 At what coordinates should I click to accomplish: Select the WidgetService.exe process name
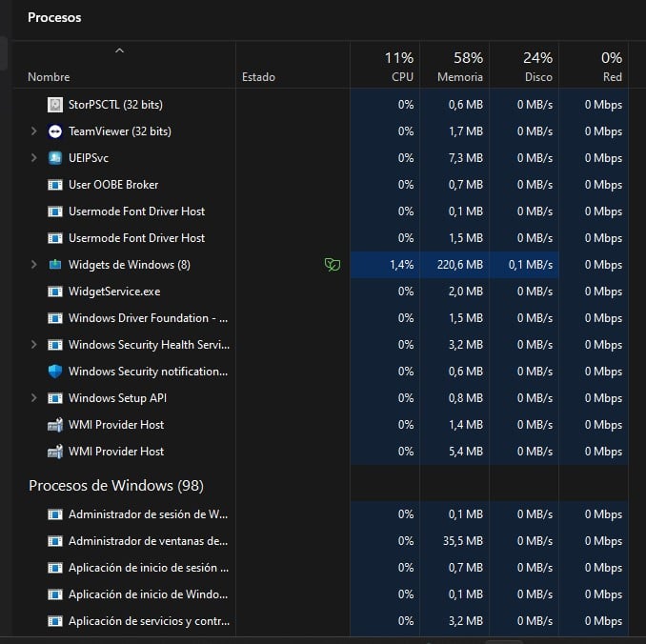tap(114, 292)
